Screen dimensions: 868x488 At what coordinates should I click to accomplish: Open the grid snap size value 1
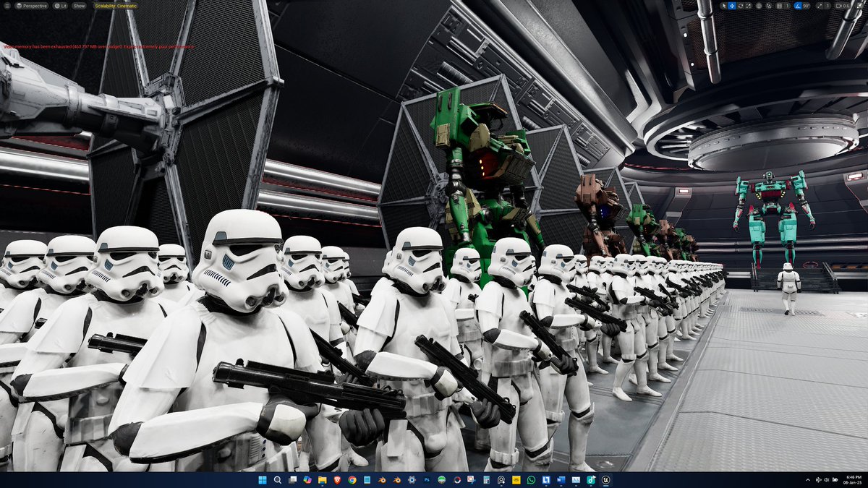pyautogui.click(x=788, y=6)
